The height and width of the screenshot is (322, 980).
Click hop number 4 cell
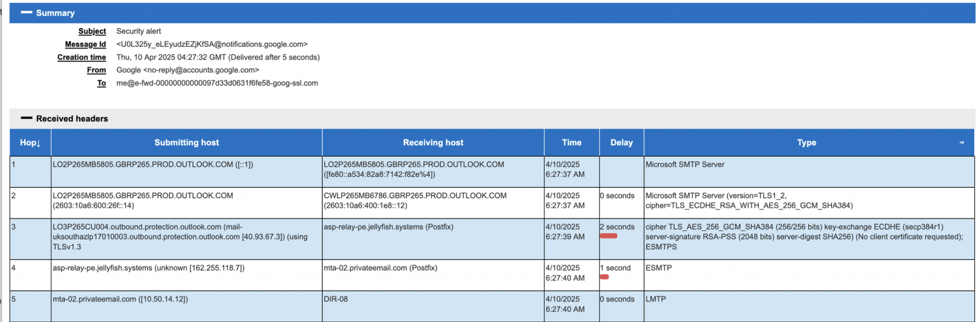(x=30, y=274)
